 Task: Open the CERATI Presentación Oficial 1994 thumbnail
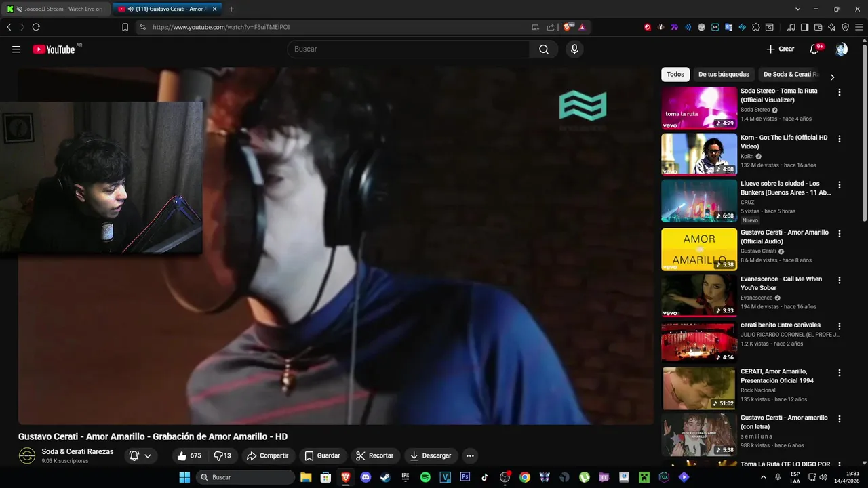[699, 388]
